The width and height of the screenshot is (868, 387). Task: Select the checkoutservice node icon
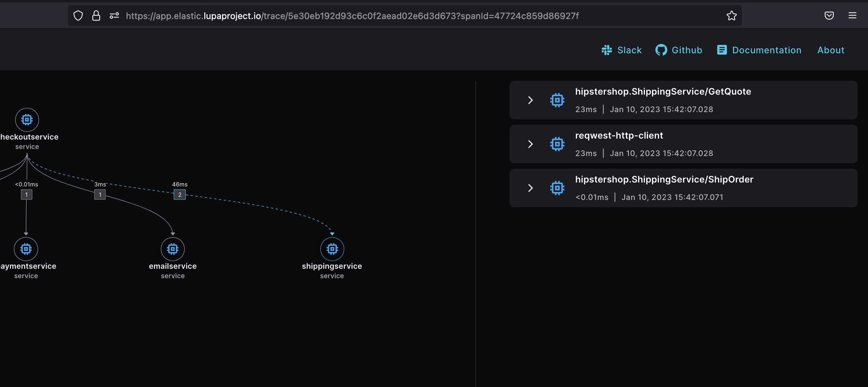click(27, 120)
